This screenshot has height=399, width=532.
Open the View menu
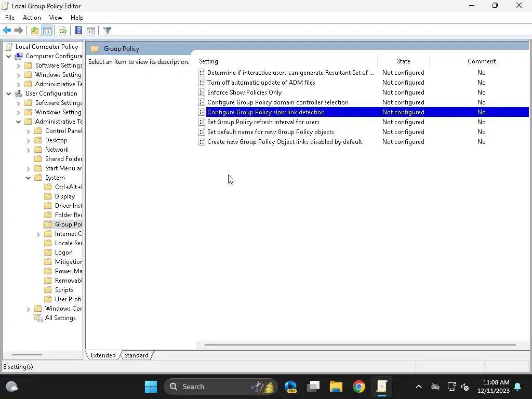coord(56,18)
